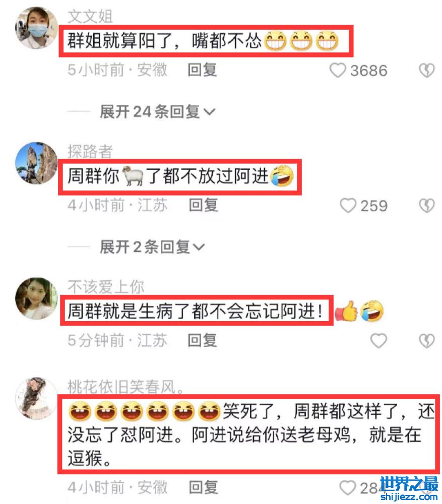Dislike 不该爱上你's comment via broken heart
This screenshot has width=442, height=504.
click(427, 341)
